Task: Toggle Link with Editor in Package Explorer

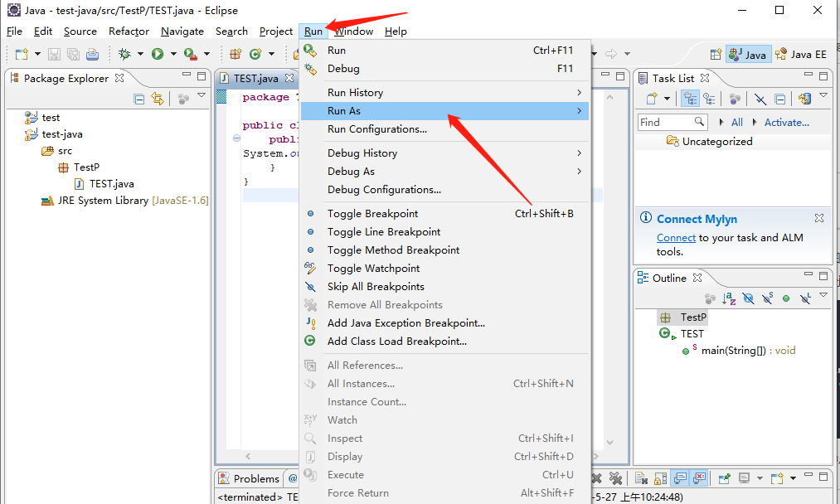Action: pos(158,99)
